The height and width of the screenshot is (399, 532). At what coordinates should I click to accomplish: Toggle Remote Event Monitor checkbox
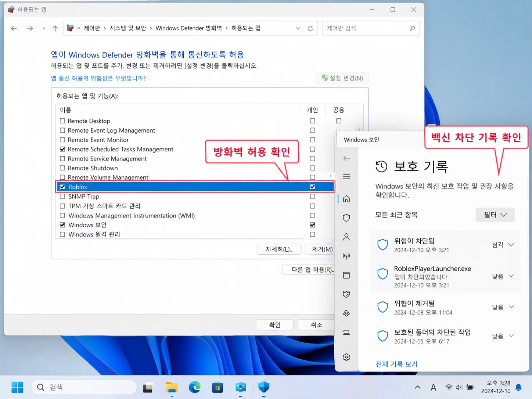pos(62,140)
